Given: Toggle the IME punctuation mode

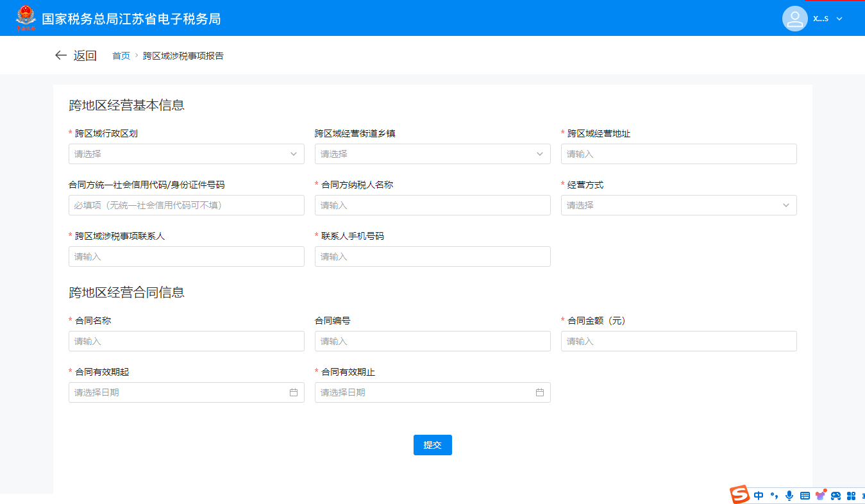Looking at the screenshot, I should point(774,496).
